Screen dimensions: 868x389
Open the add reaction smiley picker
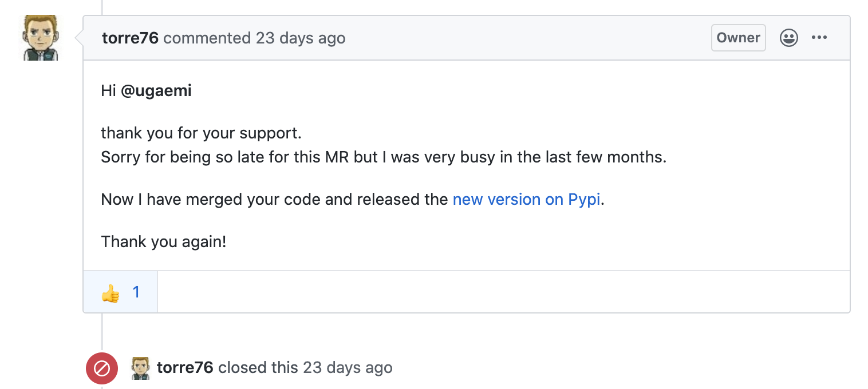[789, 38]
